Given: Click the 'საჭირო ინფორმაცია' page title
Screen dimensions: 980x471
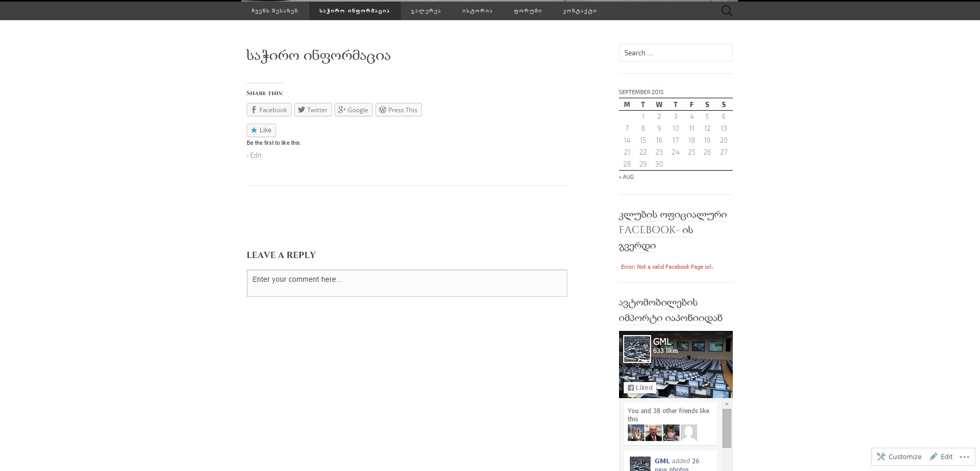Looking at the screenshot, I should (318, 56).
